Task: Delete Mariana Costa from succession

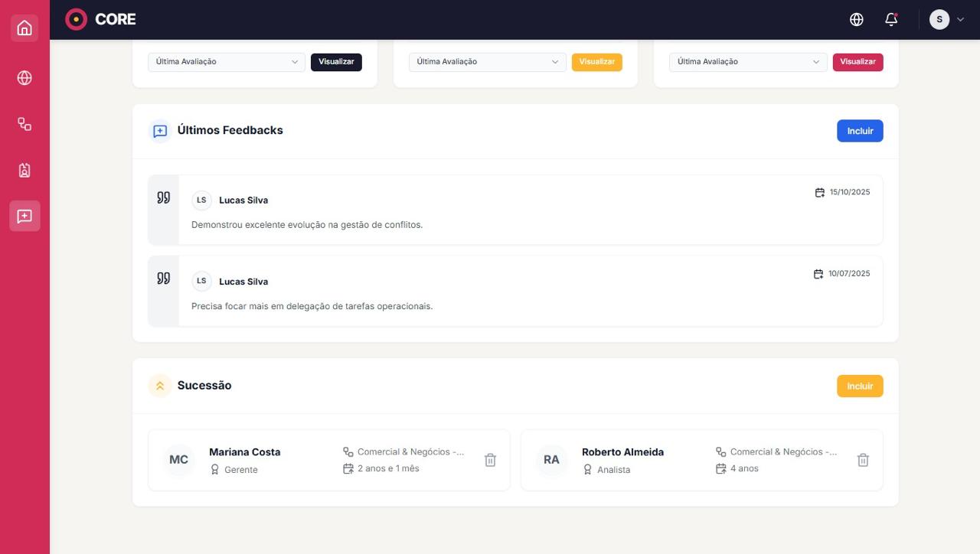Action: click(x=490, y=460)
